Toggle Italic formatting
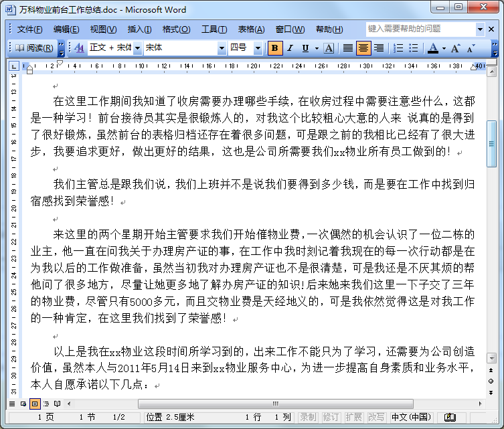The height and width of the screenshot is (429, 504). pos(290,48)
